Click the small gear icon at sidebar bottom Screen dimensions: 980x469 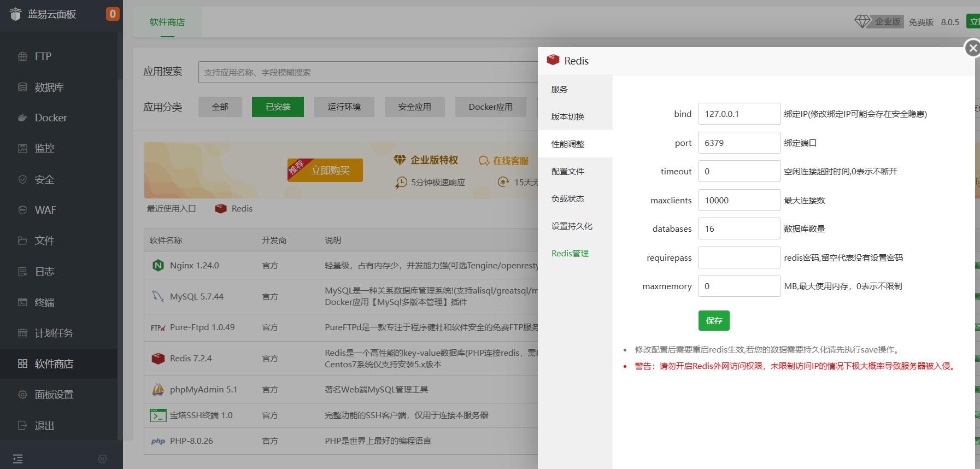pos(102,459)
